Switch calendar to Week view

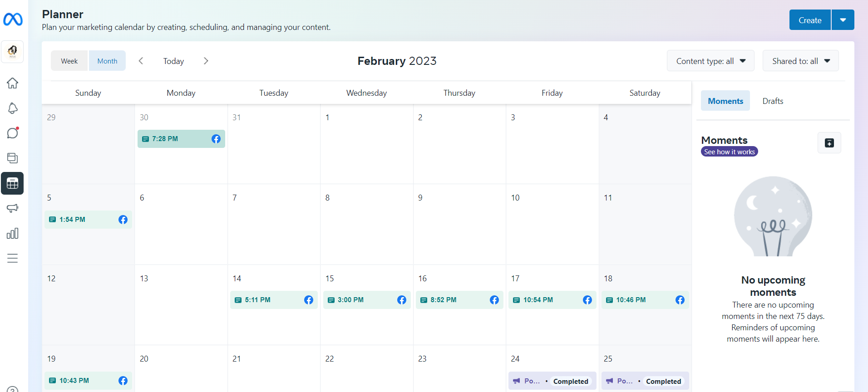(69, 61)
